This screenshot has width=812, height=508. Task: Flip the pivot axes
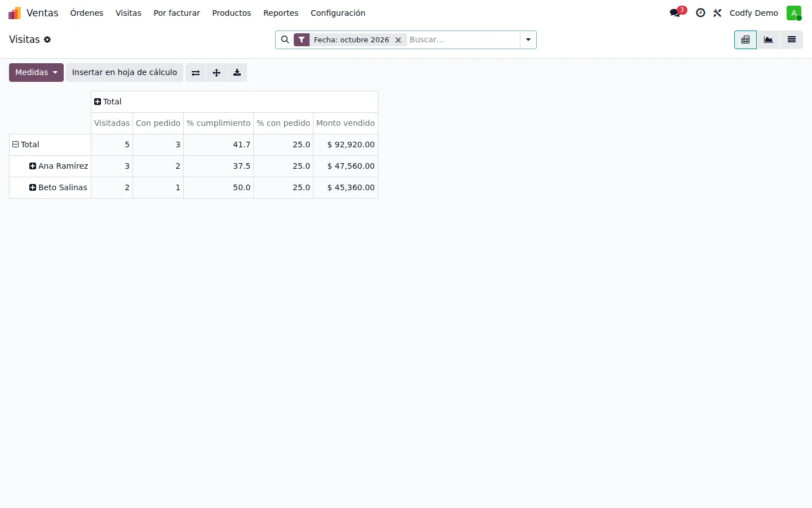pos(196,73)
